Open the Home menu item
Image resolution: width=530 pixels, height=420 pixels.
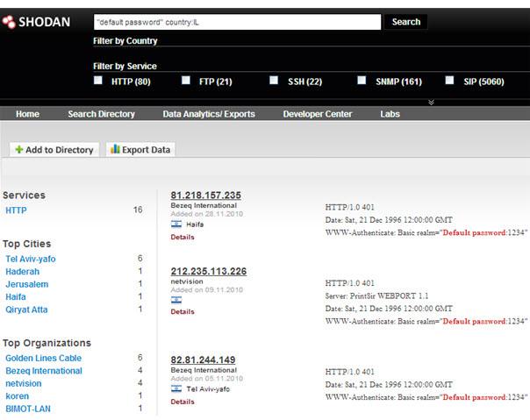(x=27, y=114)
